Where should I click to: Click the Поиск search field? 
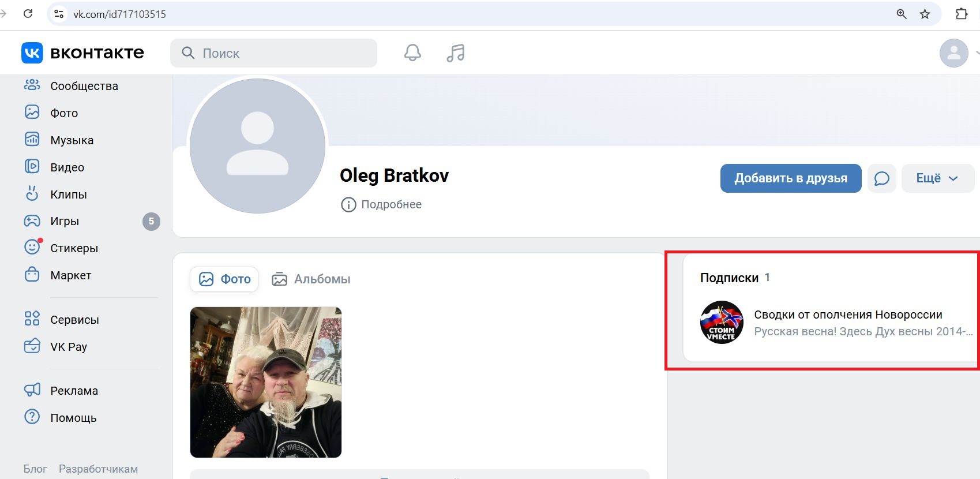coord(273,53)
